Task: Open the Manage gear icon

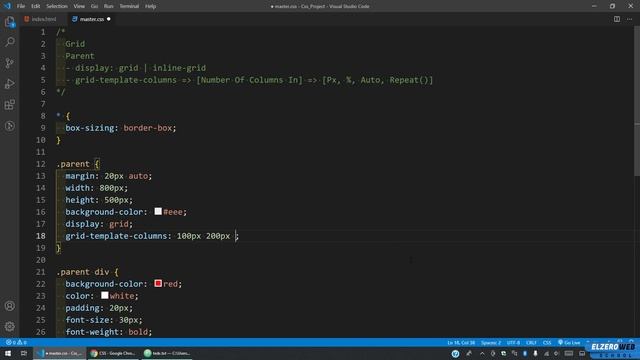Action: (x=10, y=326)
